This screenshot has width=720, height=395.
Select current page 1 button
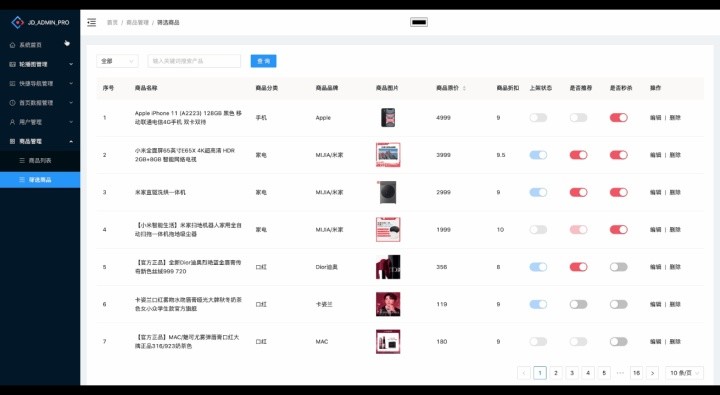[540, 373]
